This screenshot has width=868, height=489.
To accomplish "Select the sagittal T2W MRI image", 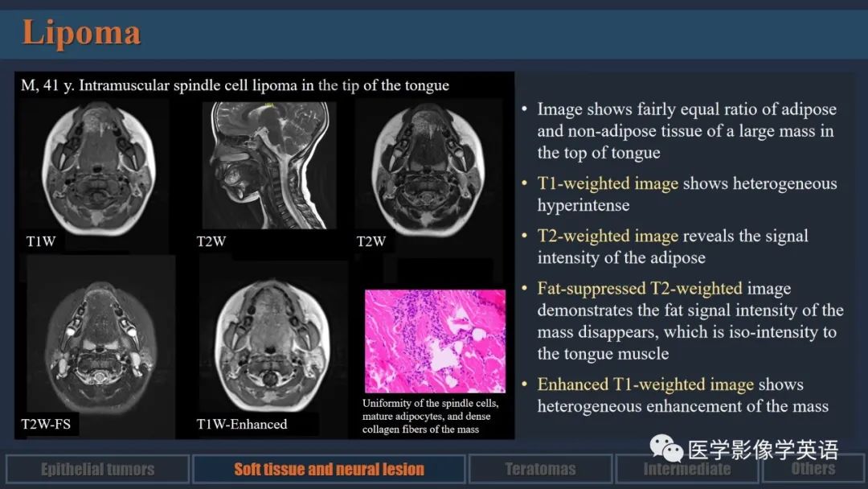I will 268,165.
